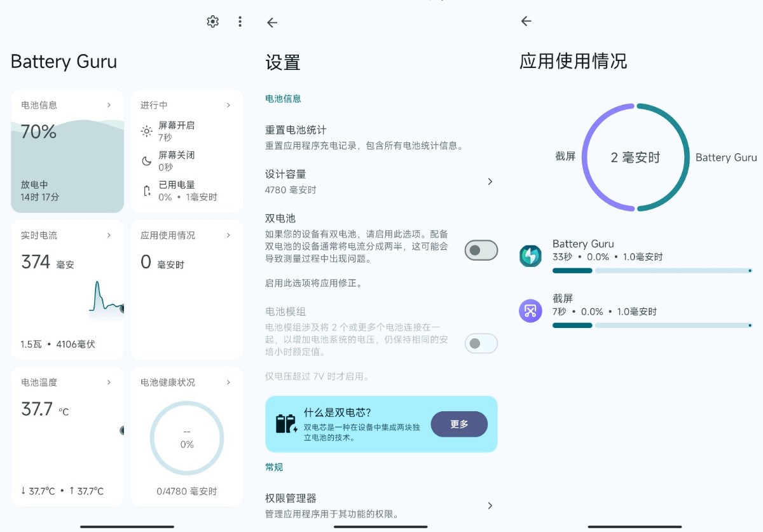Expand the 电池信息 card chevron
The image size is (763, 532).
pos(109,105)
